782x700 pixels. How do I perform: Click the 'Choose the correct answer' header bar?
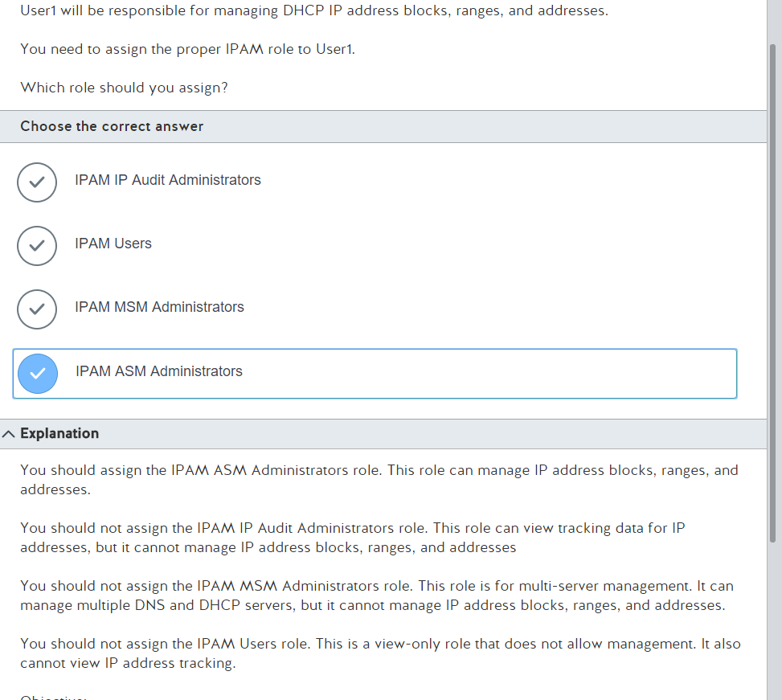click(383, 127)
